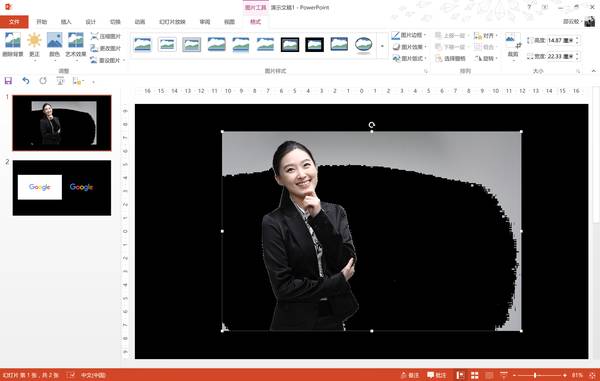This screenshot has height=381, width=600.
Task: Click the Redo icon
Action: [x=43, y=81]
